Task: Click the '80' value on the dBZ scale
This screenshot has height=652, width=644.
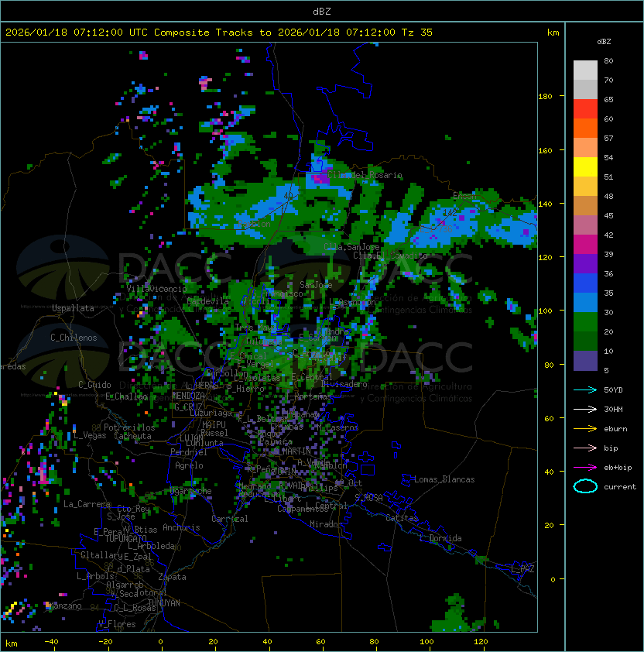Action: pyautogui.click(x=608, y=60)
